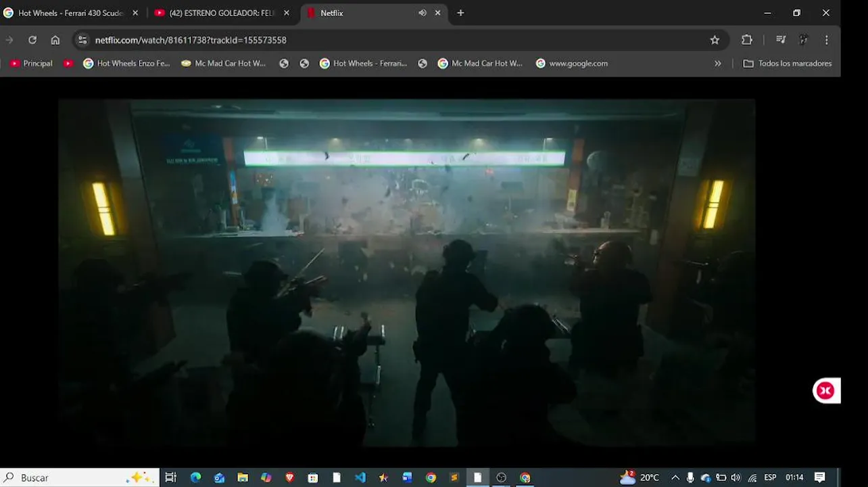Open the clock showing 01:14
The width and height of the screenshot is (868, 487).
(794, 478)
